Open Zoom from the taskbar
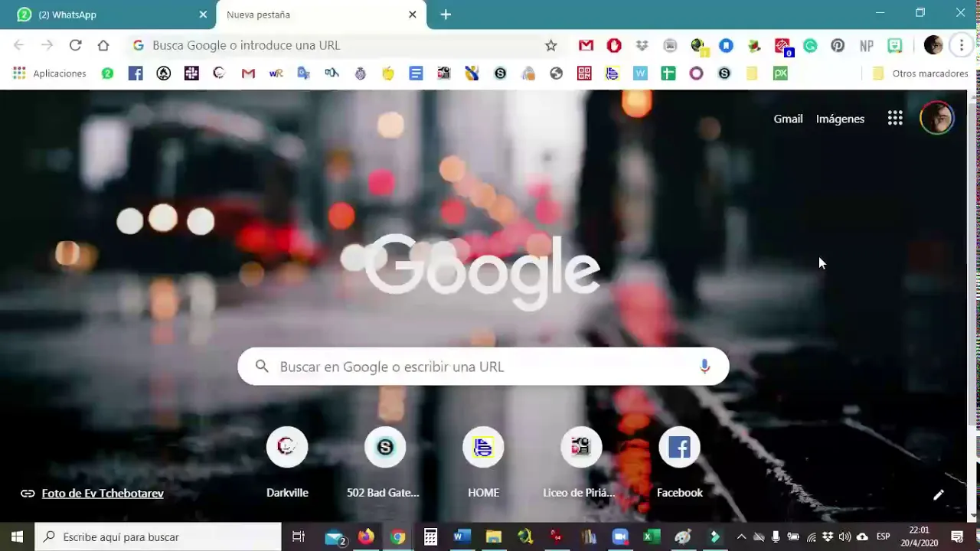The image size is (980, 551). click(x=619, y=536)
